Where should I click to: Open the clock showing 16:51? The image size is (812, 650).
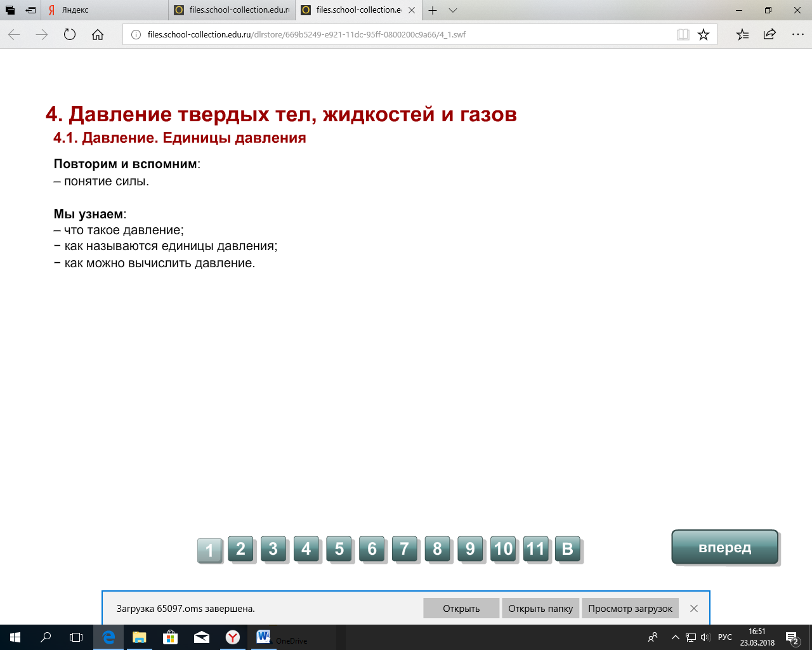click(757, 637)
